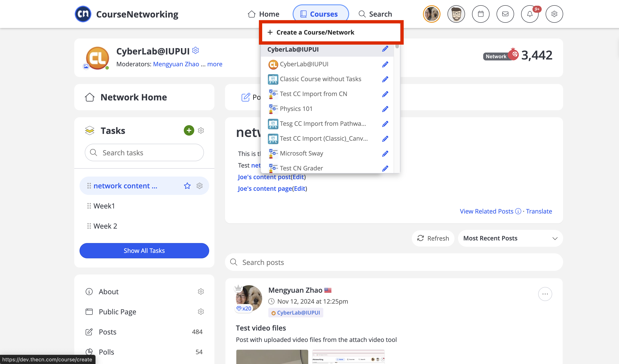Open gear for network content task

coord(200,186)
